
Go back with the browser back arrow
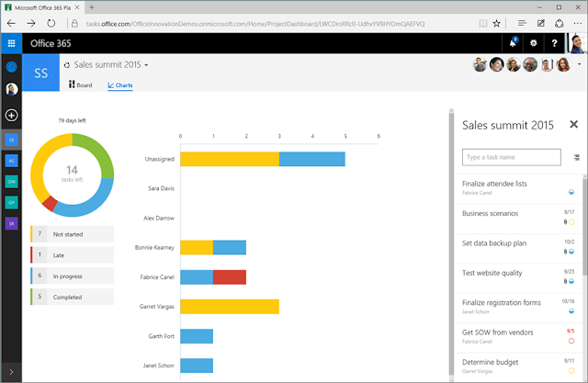click(x=11, y=23)
